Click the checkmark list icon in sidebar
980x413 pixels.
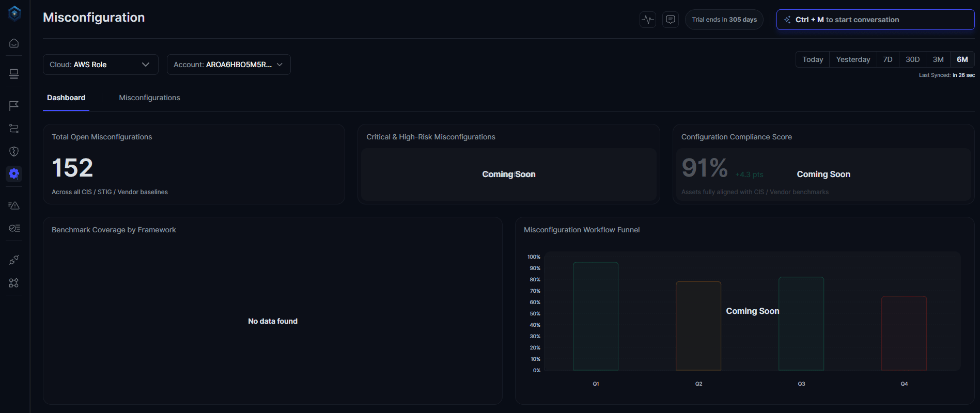tap(14, 228)
